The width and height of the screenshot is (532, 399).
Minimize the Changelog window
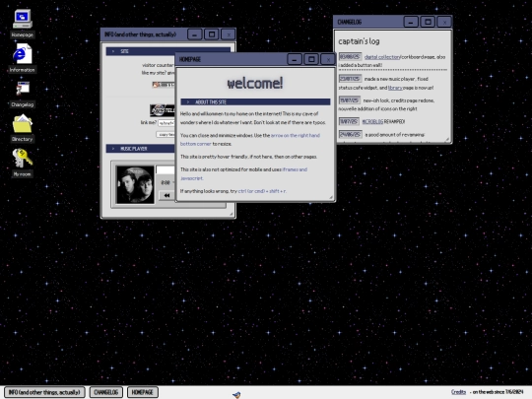[x=411, y=22]
